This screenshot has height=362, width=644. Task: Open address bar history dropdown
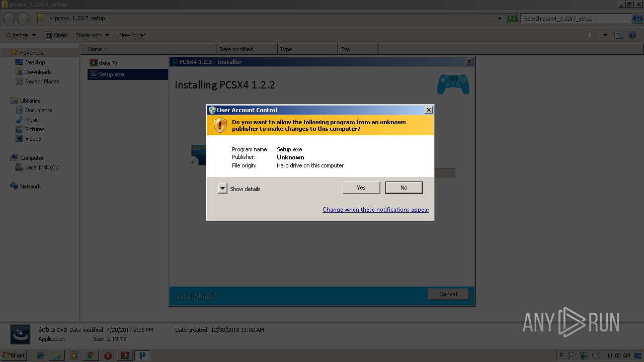click(x=500, y=19)
